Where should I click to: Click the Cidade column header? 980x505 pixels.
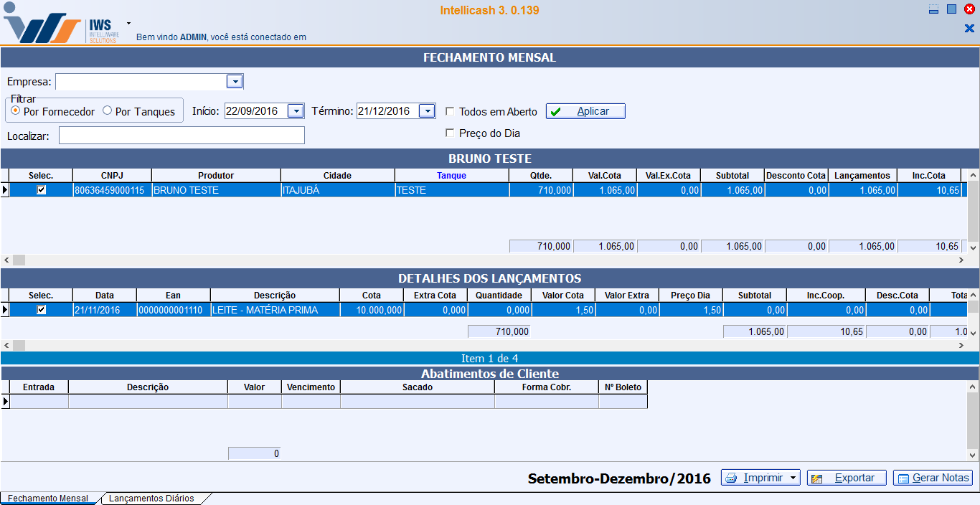338,176
